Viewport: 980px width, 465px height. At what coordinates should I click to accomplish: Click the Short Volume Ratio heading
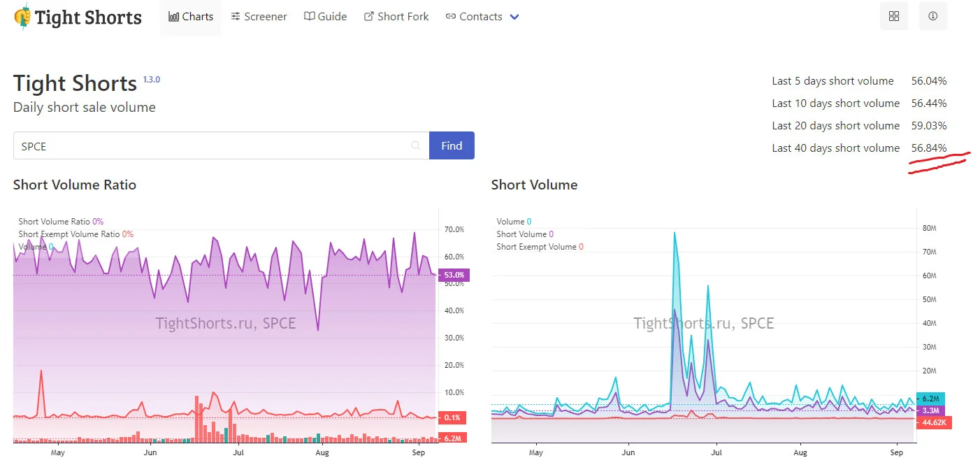(75, 185)
